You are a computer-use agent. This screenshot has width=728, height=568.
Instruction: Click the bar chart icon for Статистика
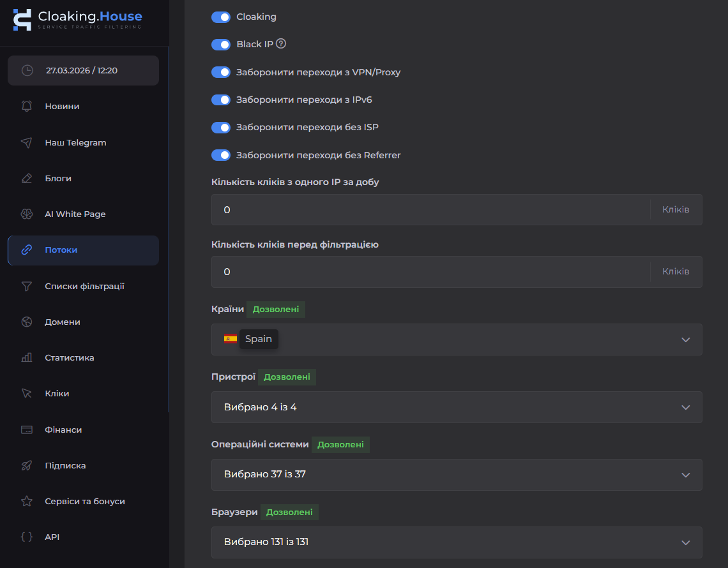(27, 358)
